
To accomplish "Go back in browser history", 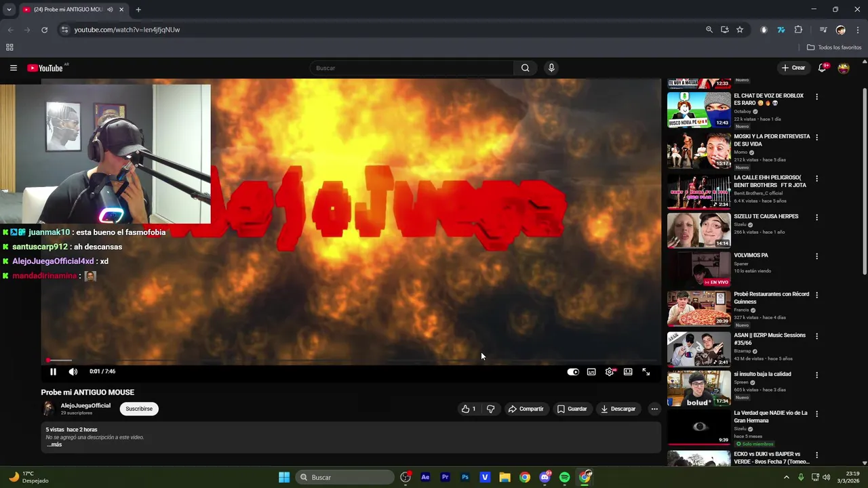I will 10,30.
